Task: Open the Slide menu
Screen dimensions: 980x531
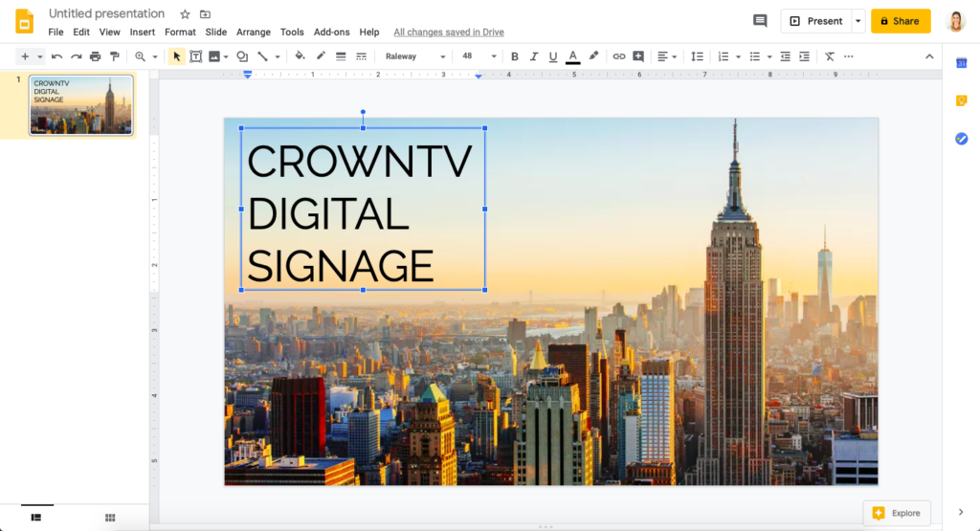Action: coord(215,32)
